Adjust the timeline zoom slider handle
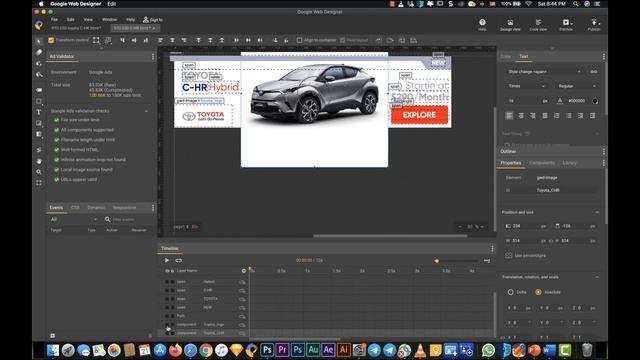This screenshot has height=360, width=640. pos(437,261)
